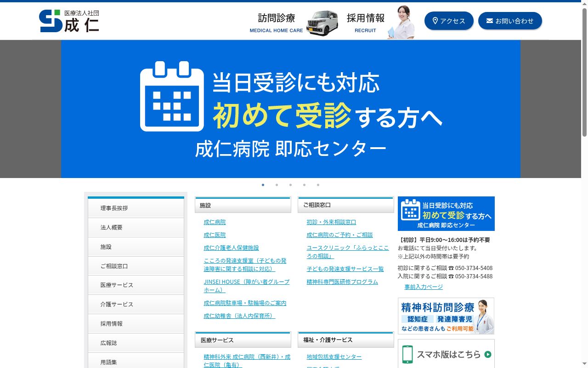Viewport: 588px width, 368px height.
Task: Click the calendar icon on the main blue banner
Action: [172, 96]
